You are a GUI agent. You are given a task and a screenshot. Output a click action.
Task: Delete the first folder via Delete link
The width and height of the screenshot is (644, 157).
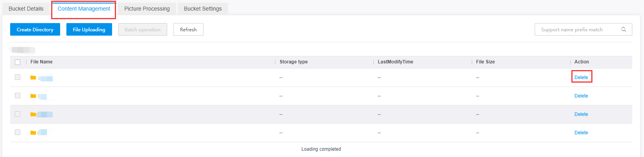[x=581, y=78]
